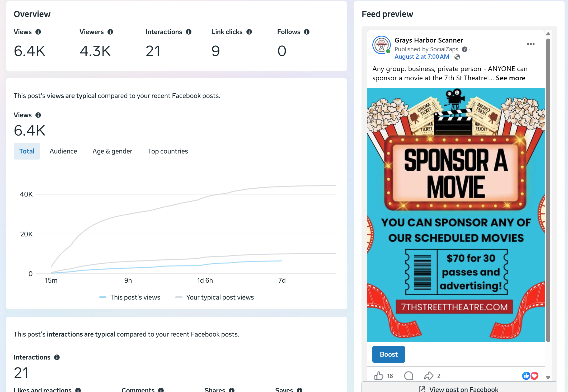Click the info icon beside Views in Overview
The width and height of the screenshot is (568, 392).
coord(38,32)
